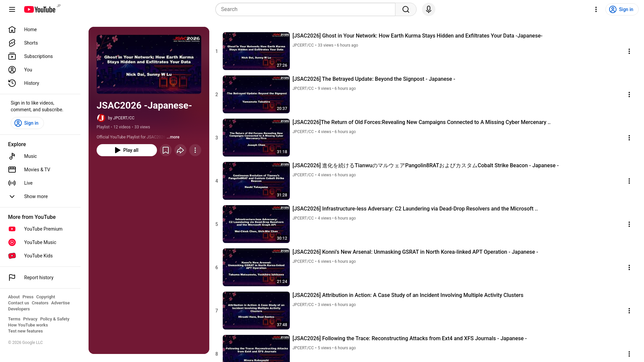This screenshot has width=644, height=362.
Task: Share the JSAC2026 playlist
Action: [180, 150]
